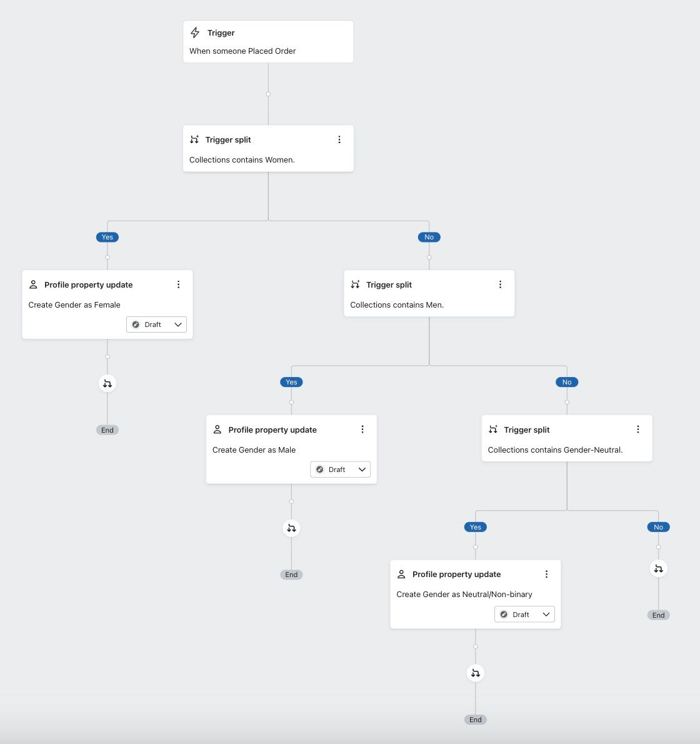Image resolution: width=700 pixels, height=744 pixels.
Task: Click the Yes badge on the Gender-Neutral split
Action: (475, 527)
